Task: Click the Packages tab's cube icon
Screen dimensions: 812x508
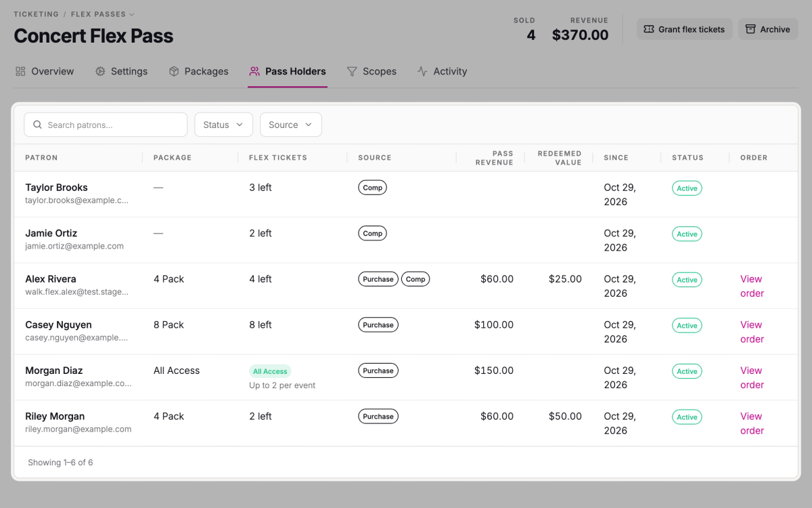Action: [x=174, y=71]
